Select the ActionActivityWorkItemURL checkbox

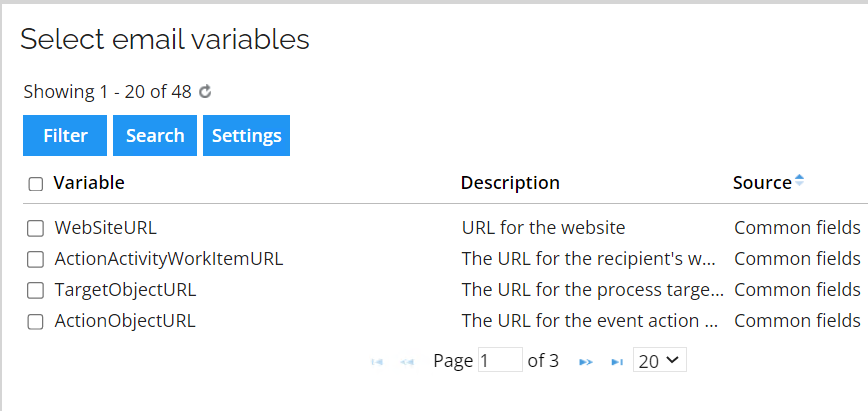pos(35,259)
